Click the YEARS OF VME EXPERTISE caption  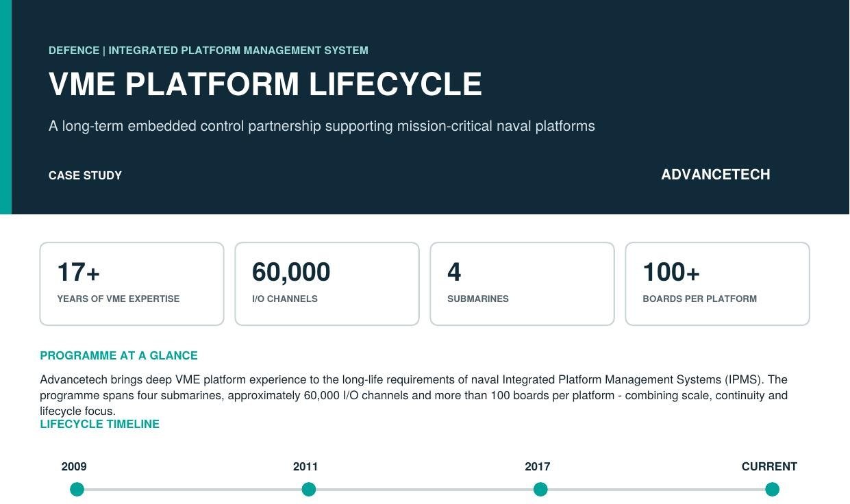(118, 299)
